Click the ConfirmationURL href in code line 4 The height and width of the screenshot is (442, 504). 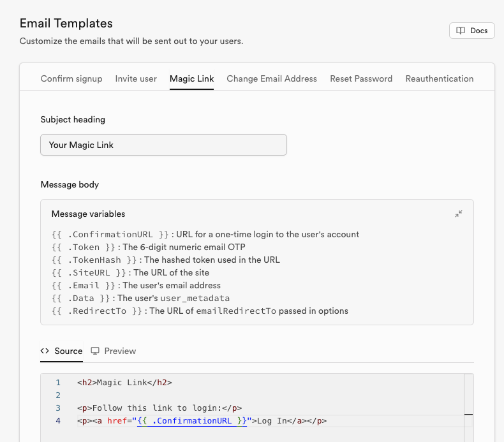coord(191,421)
